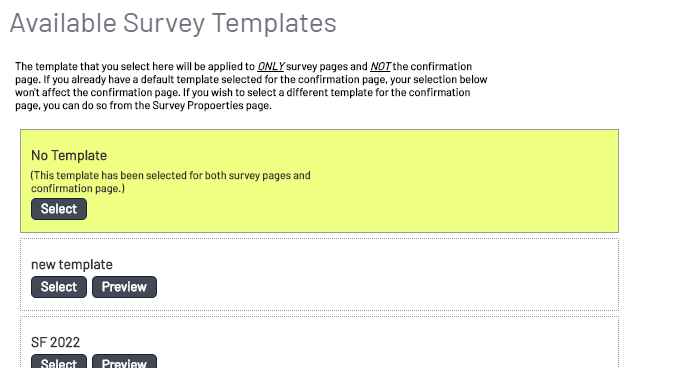Choose Select for the new template
This screenshot has height=368, width=677.
[x=59, y=287]
